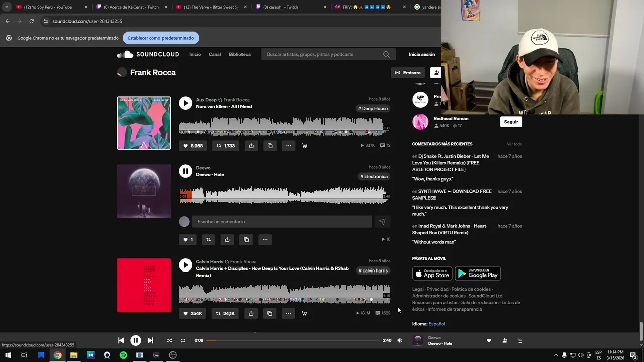Open Ver todo for recent comments

[x=514, y=144]
